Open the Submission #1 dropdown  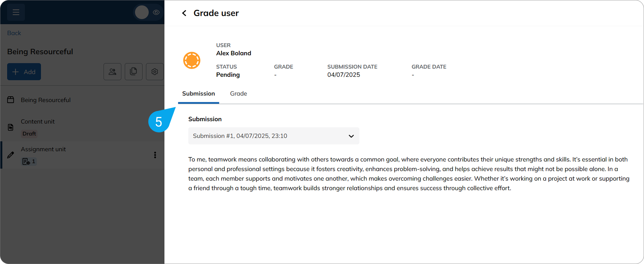(274, 136)
